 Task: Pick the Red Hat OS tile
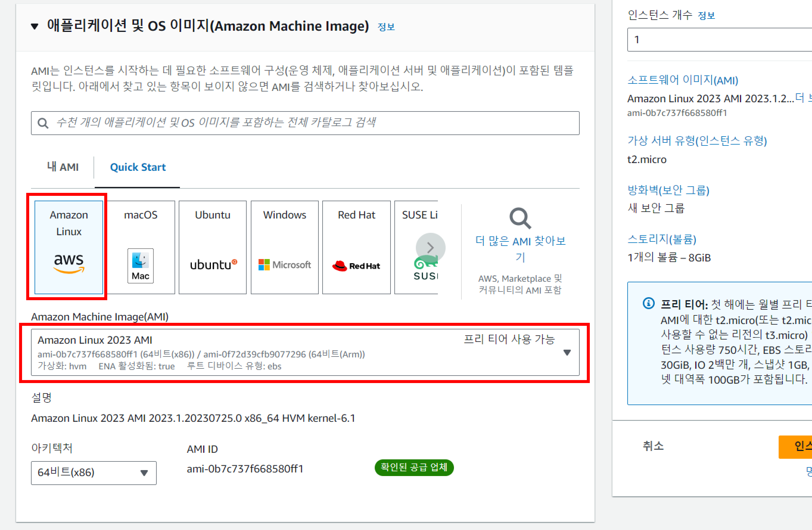click(x=356, y=247)
